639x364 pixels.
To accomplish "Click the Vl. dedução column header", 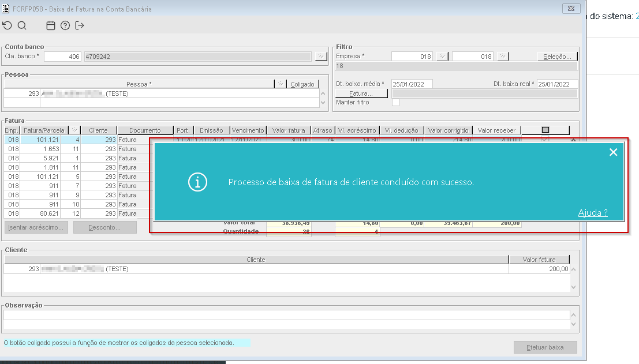I will [x=401, y=130].
